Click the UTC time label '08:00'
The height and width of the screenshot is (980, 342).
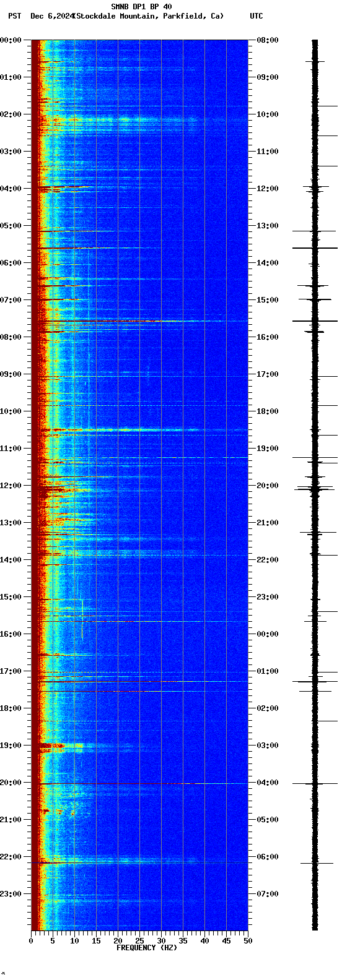tap(268, 40)
